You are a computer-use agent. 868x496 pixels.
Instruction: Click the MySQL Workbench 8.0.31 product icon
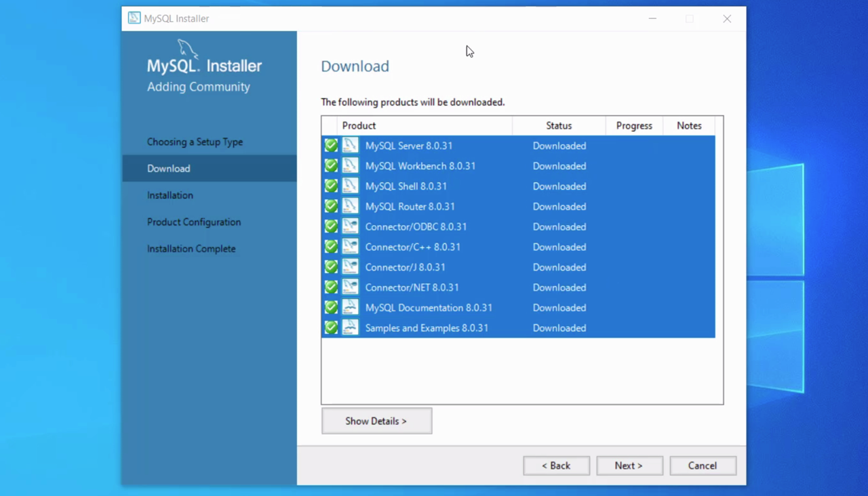350,166
